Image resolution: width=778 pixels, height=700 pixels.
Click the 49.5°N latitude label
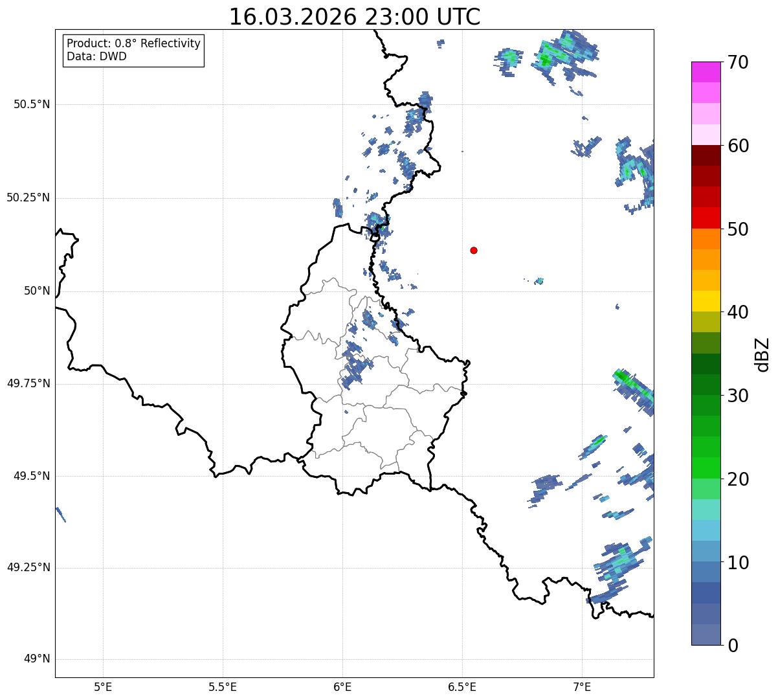point(31,476)
